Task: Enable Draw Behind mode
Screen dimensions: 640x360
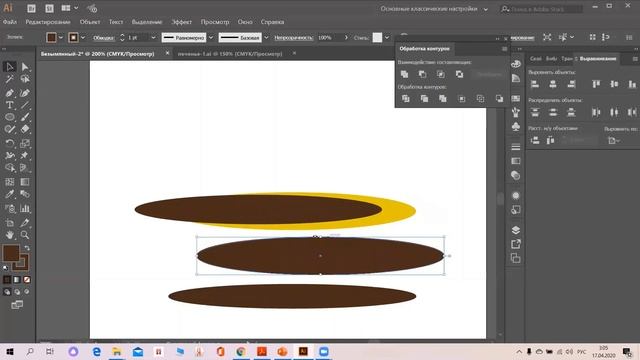Action: tap(17, 292)
